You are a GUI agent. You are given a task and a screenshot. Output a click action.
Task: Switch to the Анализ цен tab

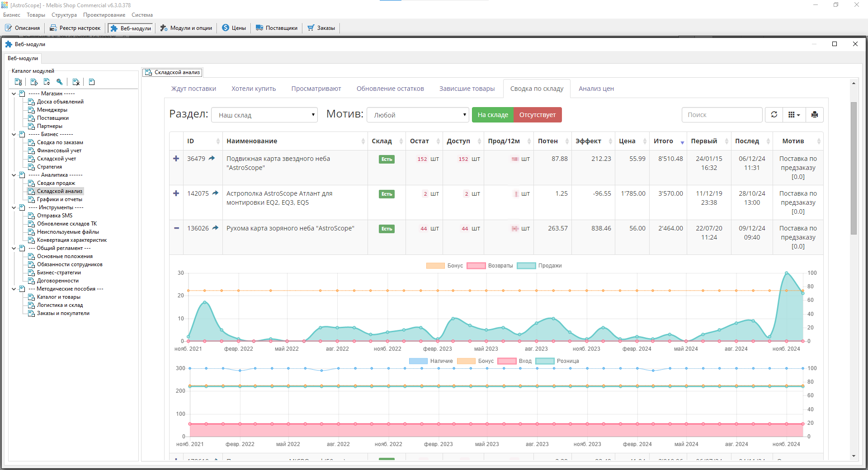point(596,89)
